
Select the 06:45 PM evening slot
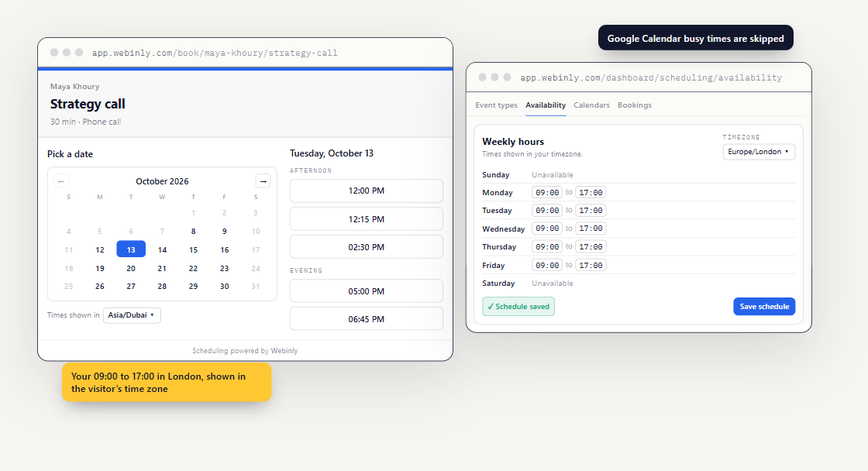pyautogui.click(x=367, y=319)
